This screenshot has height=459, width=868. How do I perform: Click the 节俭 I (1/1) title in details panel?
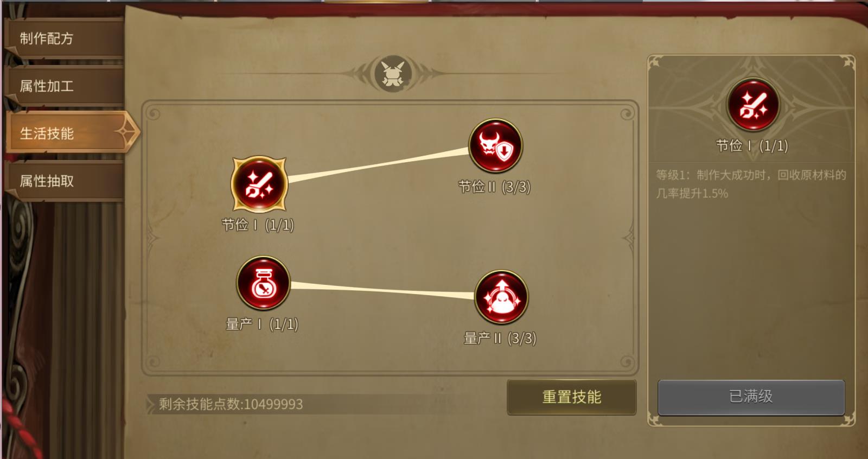[752, 145]
